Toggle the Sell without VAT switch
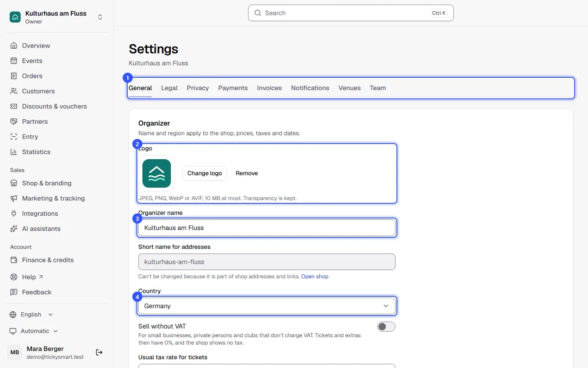The width and height of the screenshot is (588, 368). (x=386, y=327)
